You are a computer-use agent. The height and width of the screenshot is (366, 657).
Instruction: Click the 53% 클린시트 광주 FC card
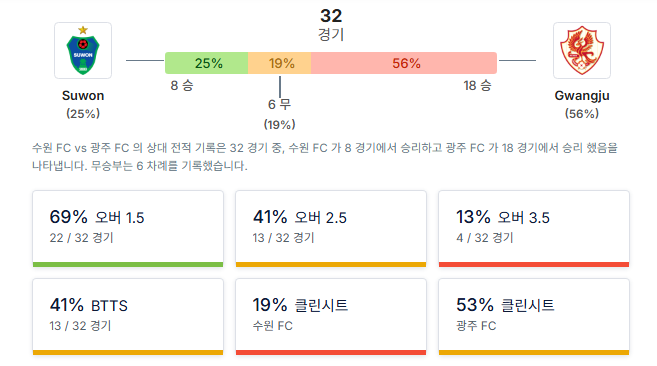(534, 317)
